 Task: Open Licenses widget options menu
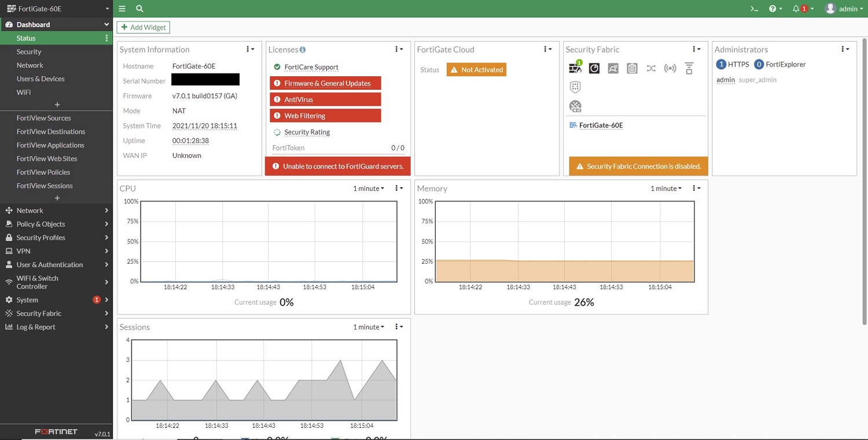pyautogui.click(x=399, y=49)
